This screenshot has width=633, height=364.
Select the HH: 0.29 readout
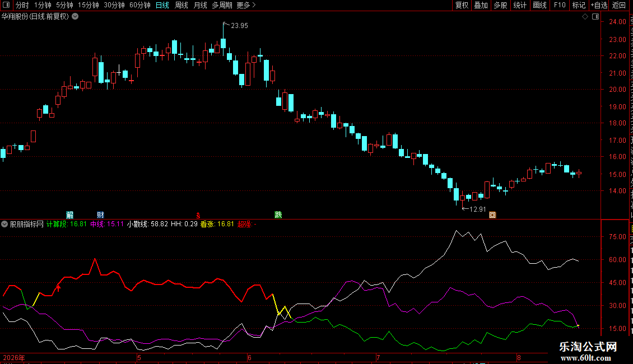184,224
